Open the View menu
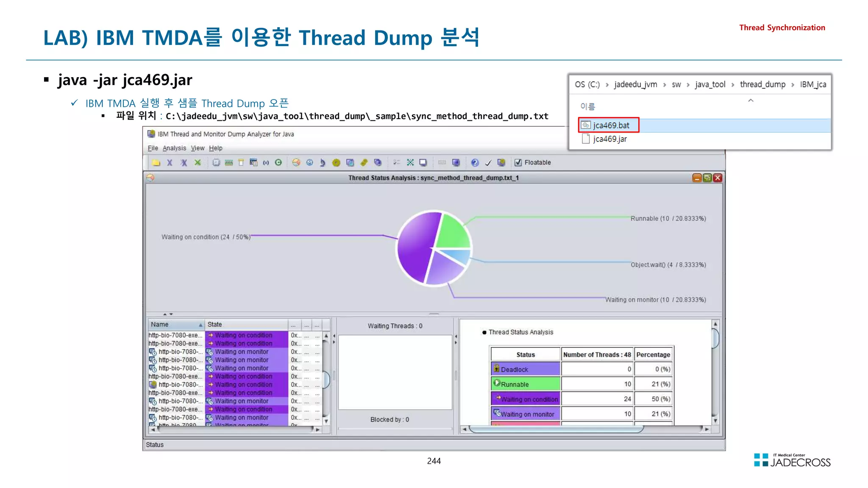 [x=198, y=148]
